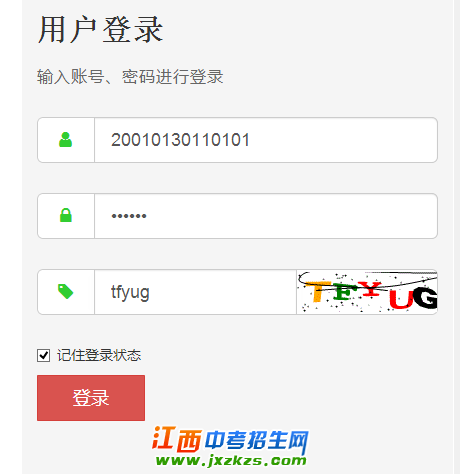The image size is (460, 474).
Task: Focus the password input field
Action: click(266, 216)
